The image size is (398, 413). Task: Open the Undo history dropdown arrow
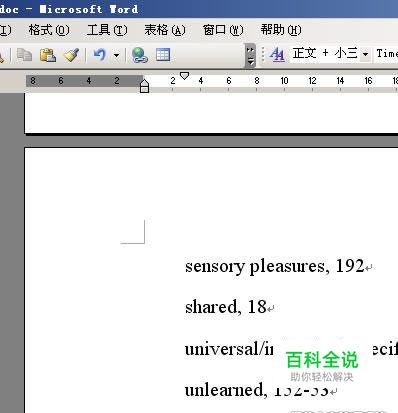116,55
